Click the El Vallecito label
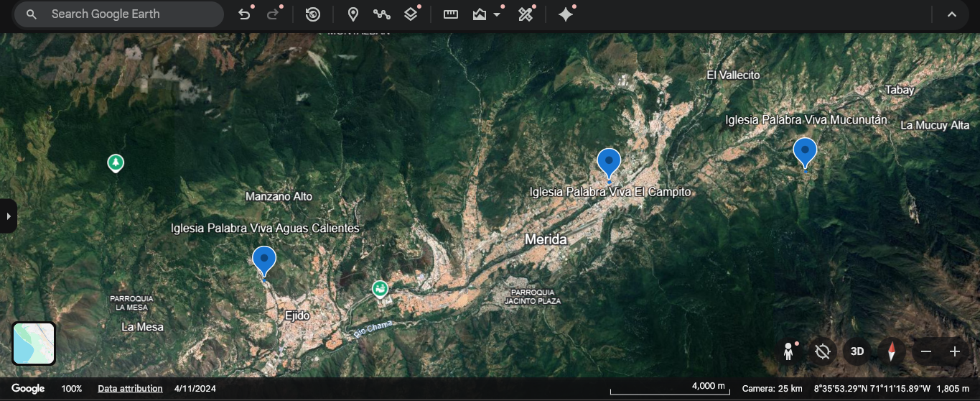Viewport: 980px width, 401px height. pos(733,75)
